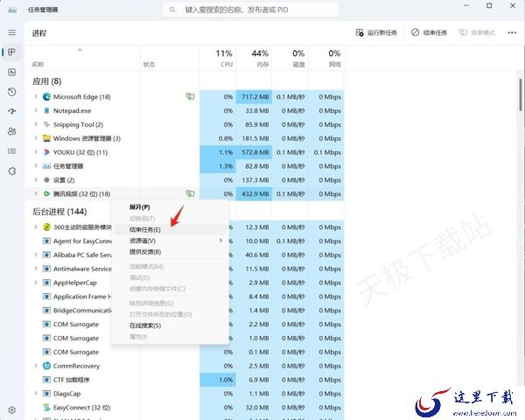Sort by the 网络 column header

(x=326, y=58)
